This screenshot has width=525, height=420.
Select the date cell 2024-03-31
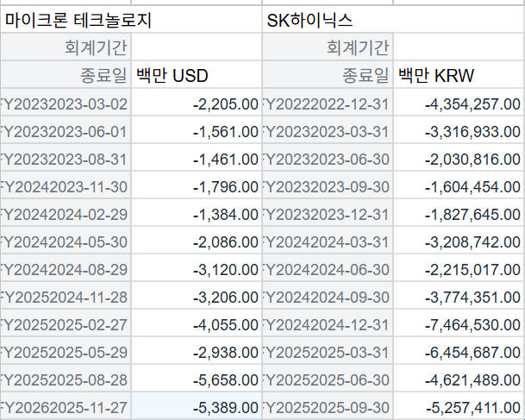coord(328,241)
